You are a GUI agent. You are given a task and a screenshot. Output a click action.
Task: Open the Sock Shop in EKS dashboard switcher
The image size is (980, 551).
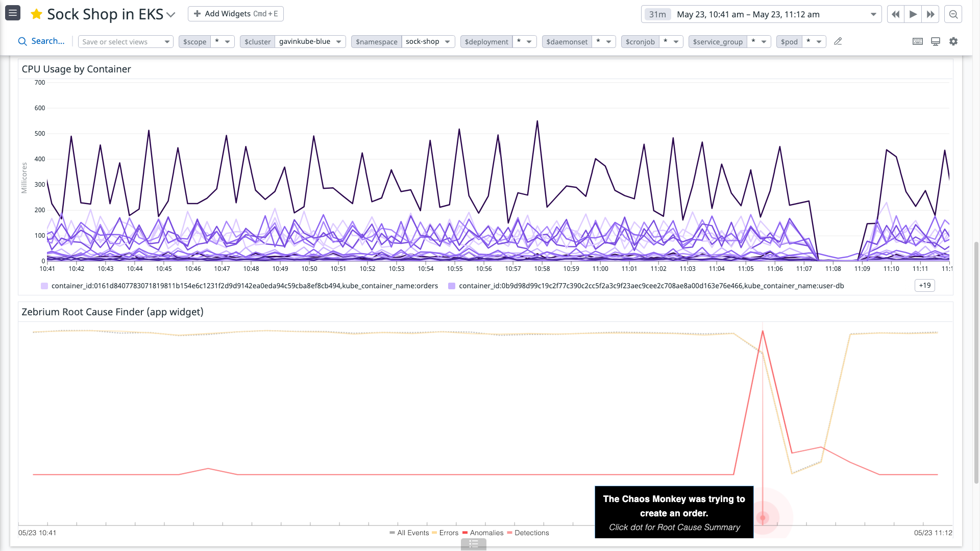coord(170,14)
